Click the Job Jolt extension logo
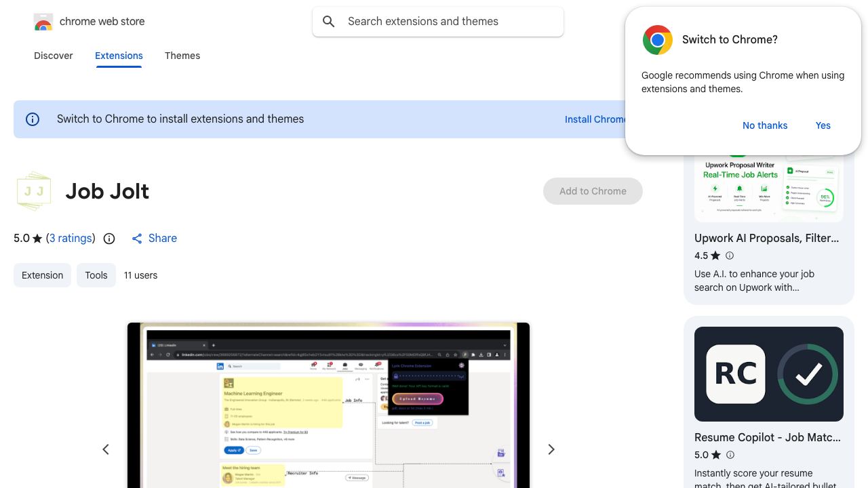This screenshot has height=488, width=868. coord(34,191)
